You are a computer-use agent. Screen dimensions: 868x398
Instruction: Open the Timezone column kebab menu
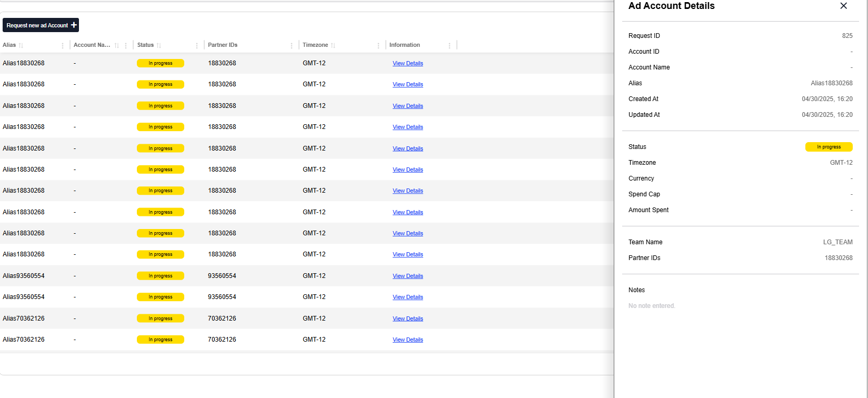click(378, 46)
